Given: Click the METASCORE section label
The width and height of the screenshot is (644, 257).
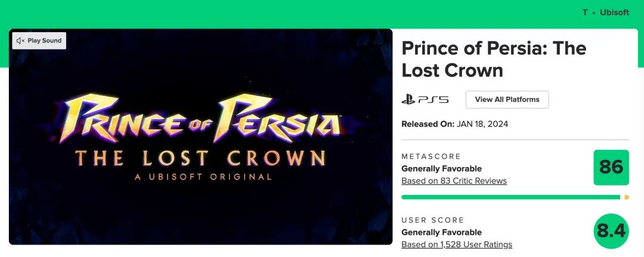Looking at the screenshot, I should pyautogui.click(x=431, y=156).
